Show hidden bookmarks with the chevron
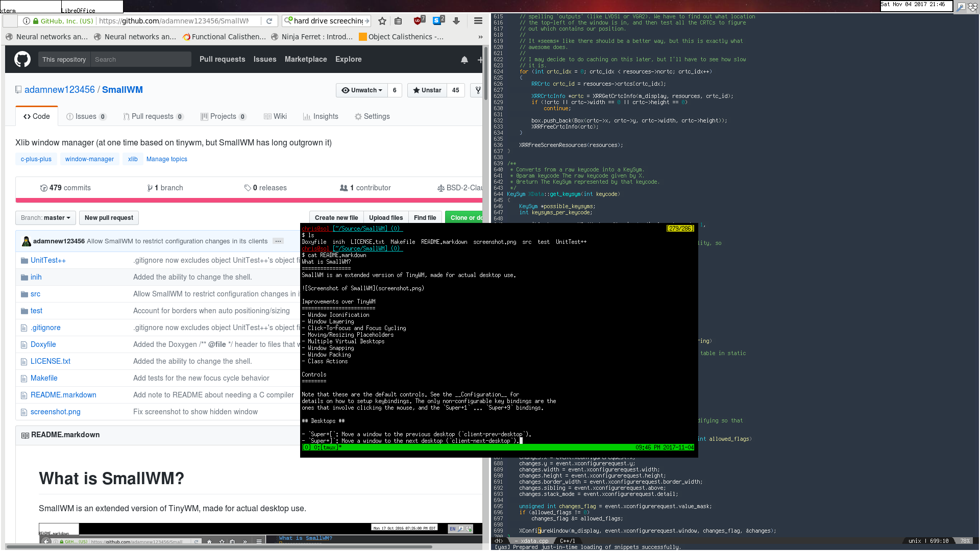The width and height of the screenshot is (980, 551). [480, 37]
